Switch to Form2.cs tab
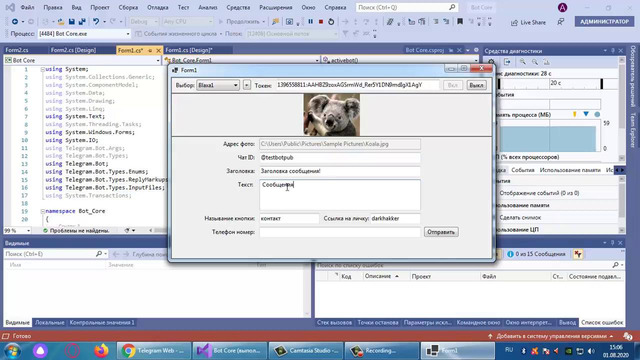The height and width of the screenshot is (360, 640). (17, 50)
